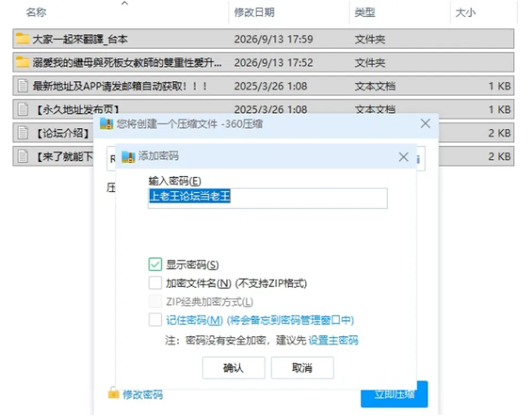Click 2 KB size of 【论坛介绍】 row

499,133
